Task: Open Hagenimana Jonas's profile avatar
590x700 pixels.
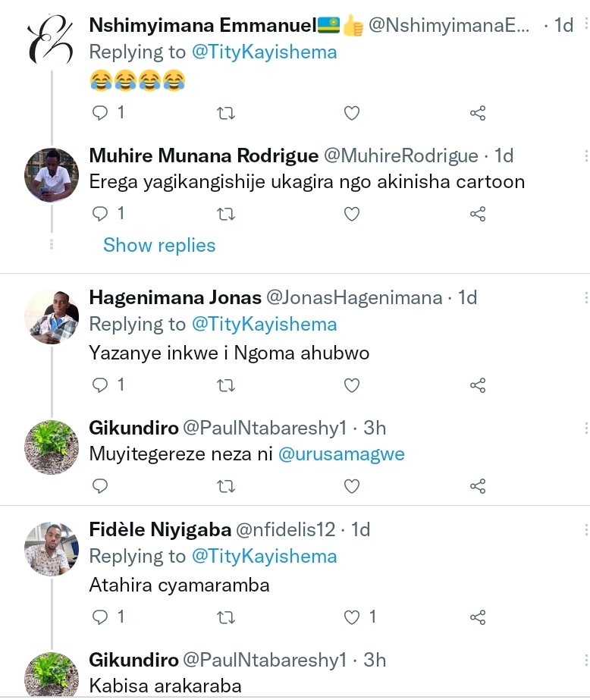Action: tap(52, 317)
